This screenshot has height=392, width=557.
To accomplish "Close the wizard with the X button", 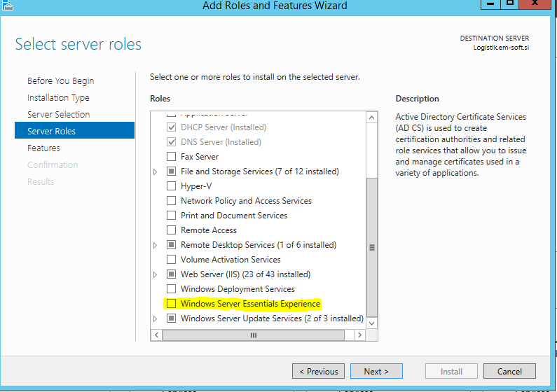I will coord(535,3).
